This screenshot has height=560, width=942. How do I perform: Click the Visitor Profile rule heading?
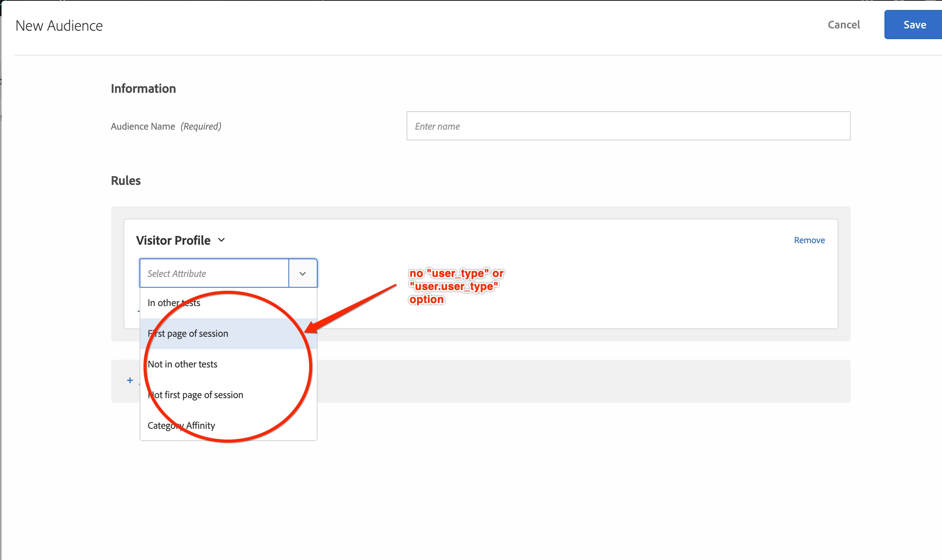tap(173, 240)
